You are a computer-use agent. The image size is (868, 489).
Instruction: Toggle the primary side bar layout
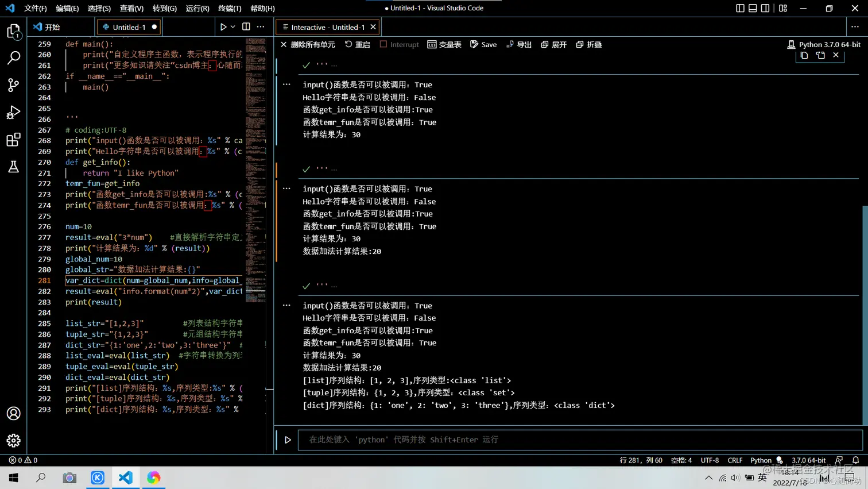click(740, 8)
